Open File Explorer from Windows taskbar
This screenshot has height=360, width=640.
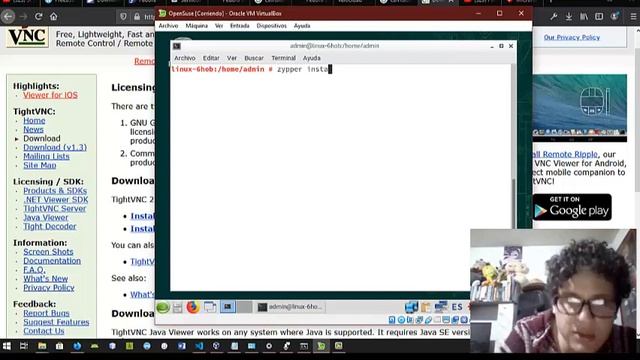42,346
